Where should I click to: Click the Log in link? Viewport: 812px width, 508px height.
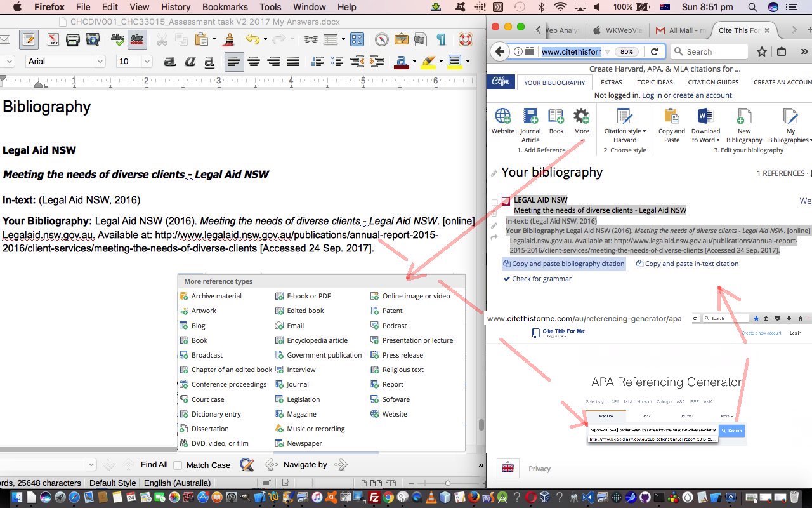[x=652, y=95]
